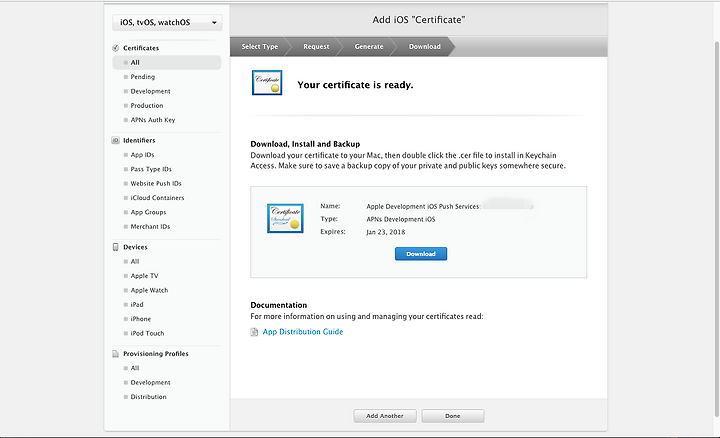Viewport: 720px width, 438px height.
Task: Select All under Provisioning Profiles
Action: (135, 368)
